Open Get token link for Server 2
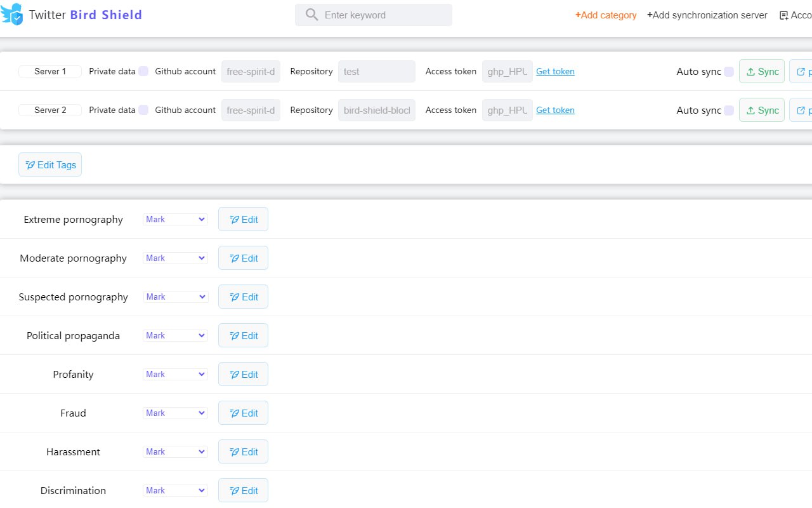This screenshot has width=812, height=508. [555, 110]
